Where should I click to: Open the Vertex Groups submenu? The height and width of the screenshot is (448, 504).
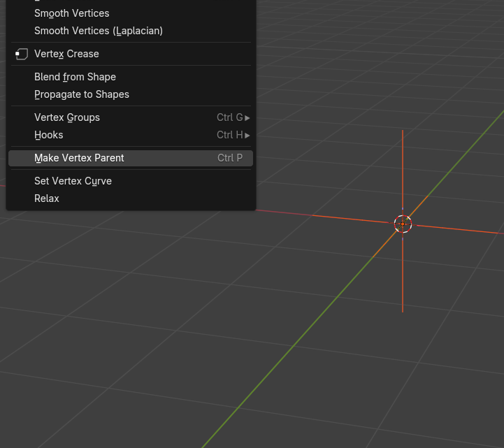131,117
